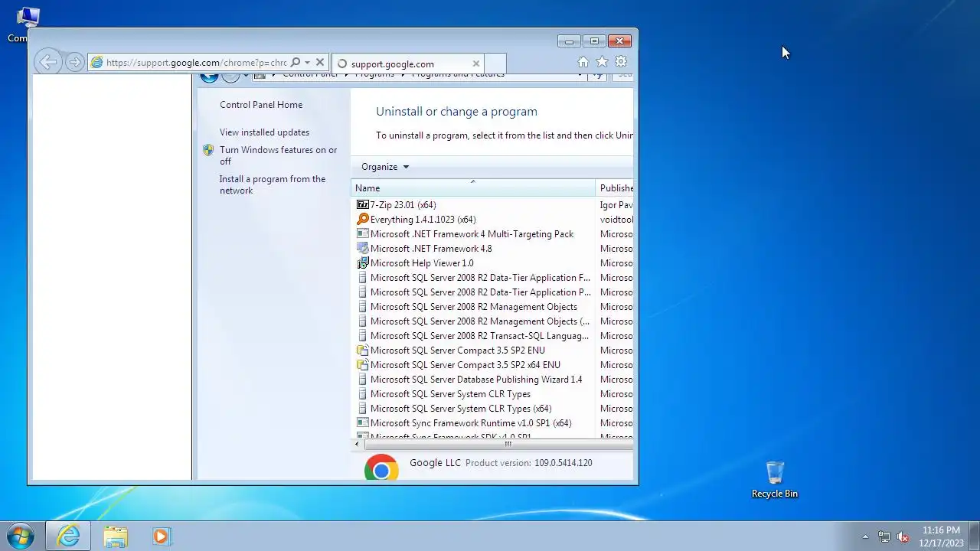Screen dimensions: 980x551
Task: Sort the program list by Name column
Action: point(473,188)
